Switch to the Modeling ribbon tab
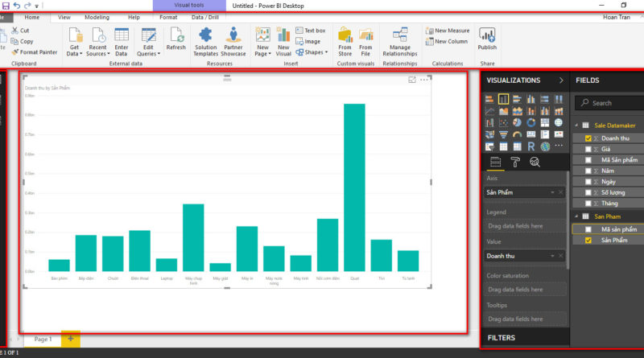 (97, 17)
